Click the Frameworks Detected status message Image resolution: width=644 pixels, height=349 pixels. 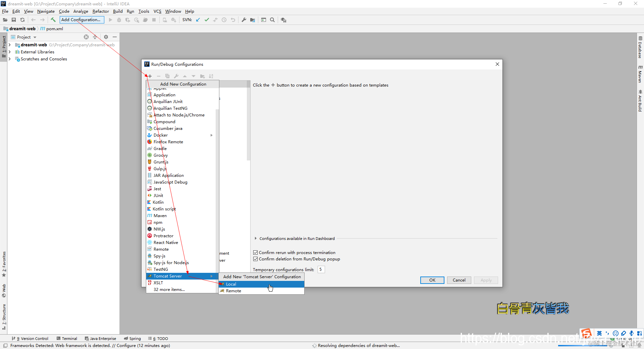point(90,345)
